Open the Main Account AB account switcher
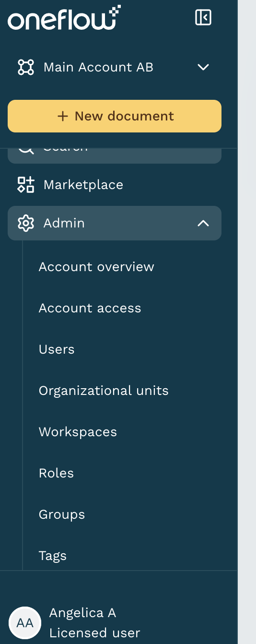 tap(115, 67)
